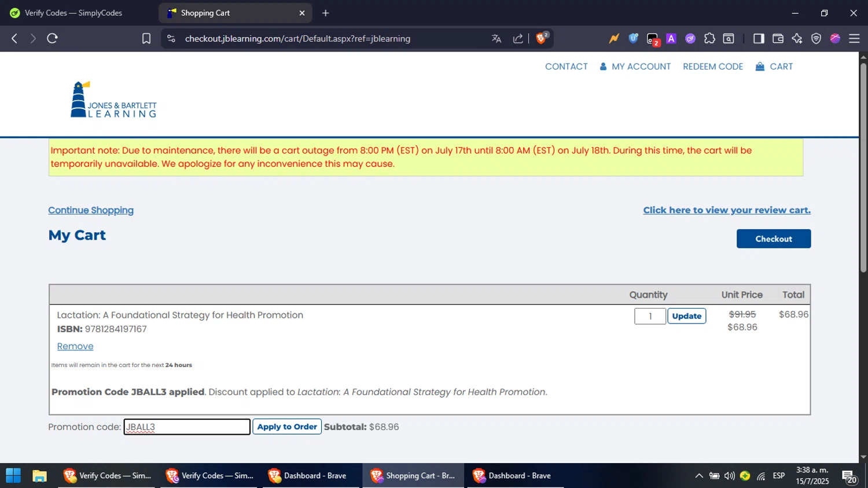
Task: Open the last Dashboard - Brave taskbar window
Action: [x=516, y=476]
